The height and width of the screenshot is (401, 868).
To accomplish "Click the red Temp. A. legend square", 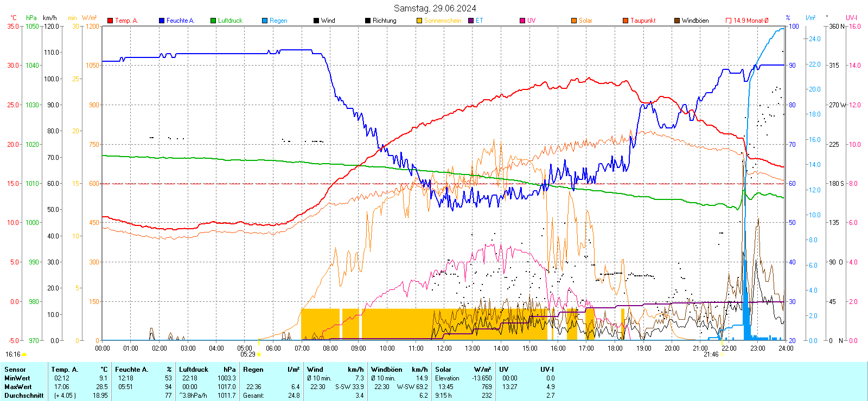I will (110, 21).
